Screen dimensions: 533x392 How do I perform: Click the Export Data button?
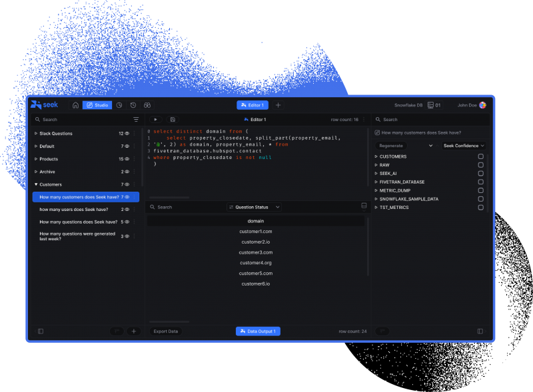[x=165, y=331]
